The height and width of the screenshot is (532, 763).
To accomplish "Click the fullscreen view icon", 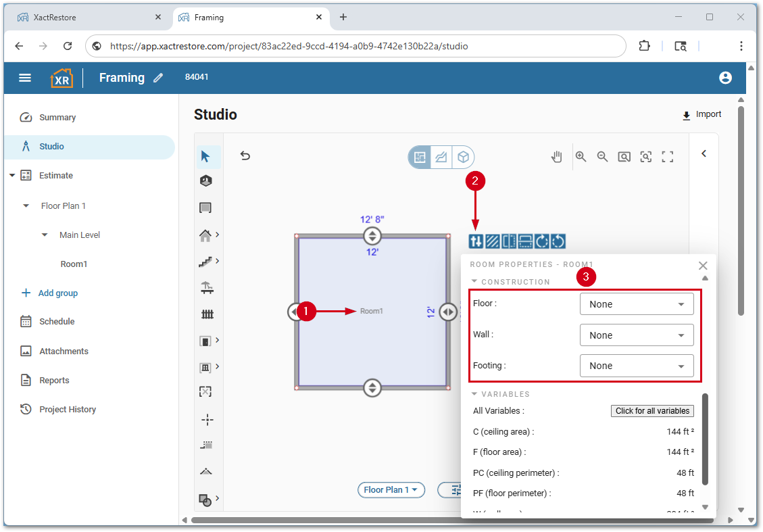I will tap(668, 157).
